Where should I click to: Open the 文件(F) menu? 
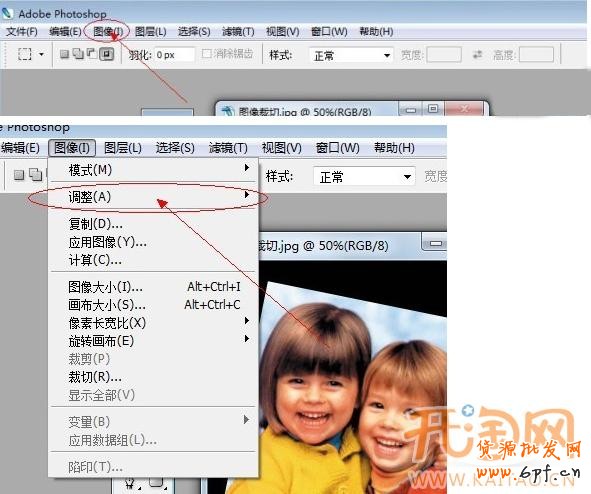[x=21, y=31]
